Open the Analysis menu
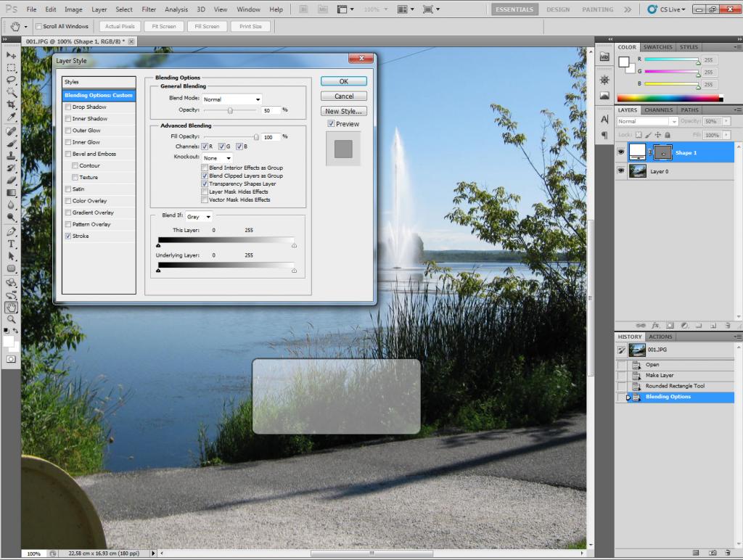Screen dimensions: 743x560 176,9
